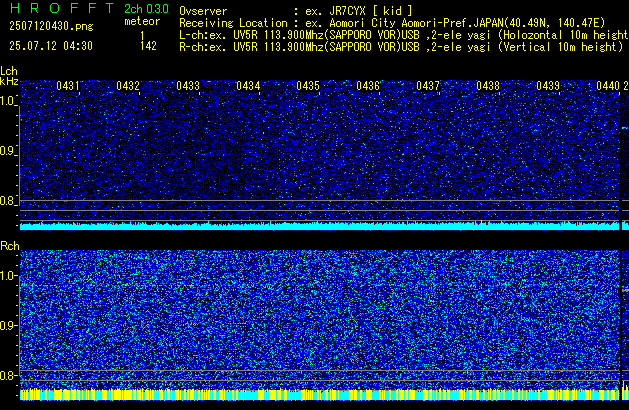This screenshot has height=410, width=629.
Task: Click the HROFFT title text
Action: [62, 8]
